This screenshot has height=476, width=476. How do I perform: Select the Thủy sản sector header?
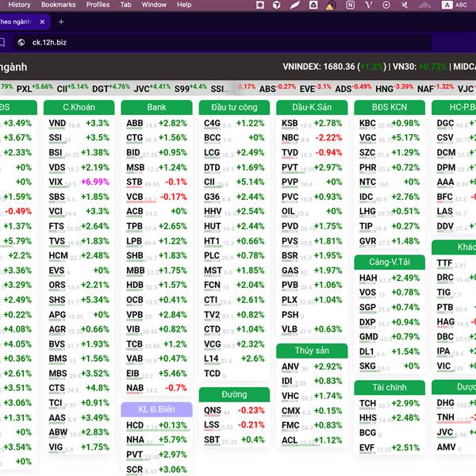(x=312, y=351)
